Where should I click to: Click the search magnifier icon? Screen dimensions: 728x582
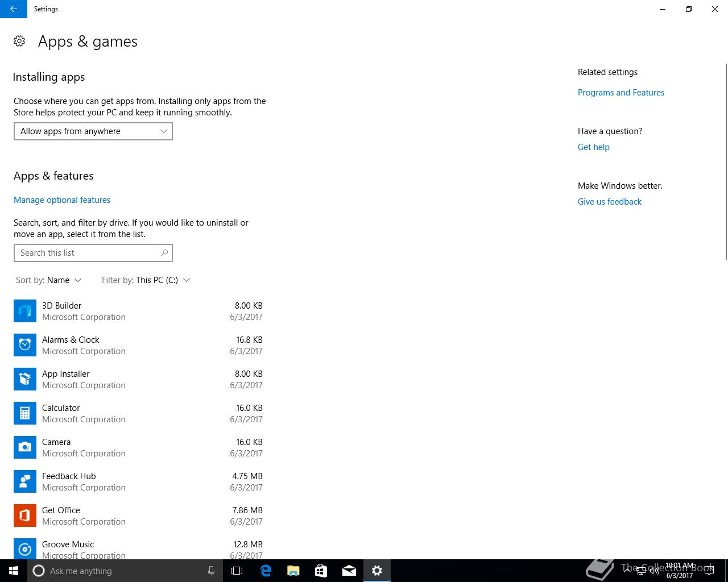164,253
